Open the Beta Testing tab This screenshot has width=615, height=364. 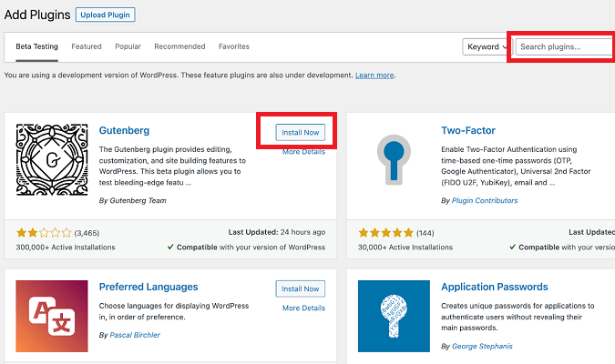click(x=36, y=46)
